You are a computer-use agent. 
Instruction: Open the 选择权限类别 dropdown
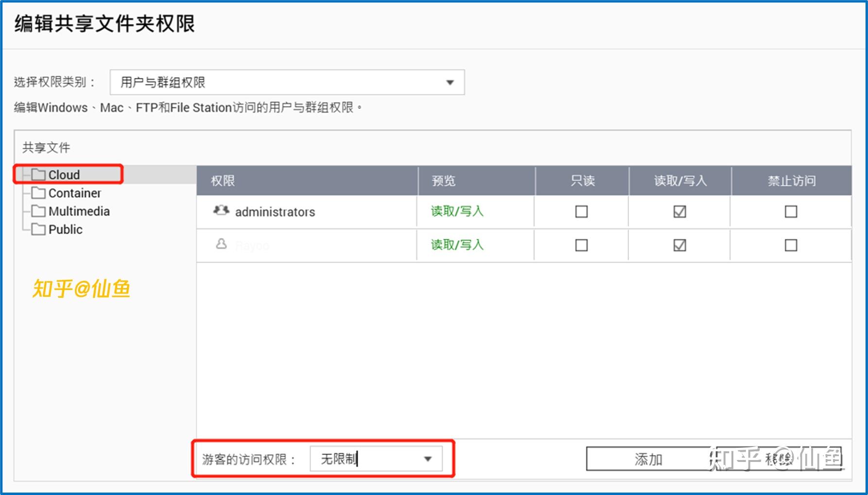click(x=287, y=82)
